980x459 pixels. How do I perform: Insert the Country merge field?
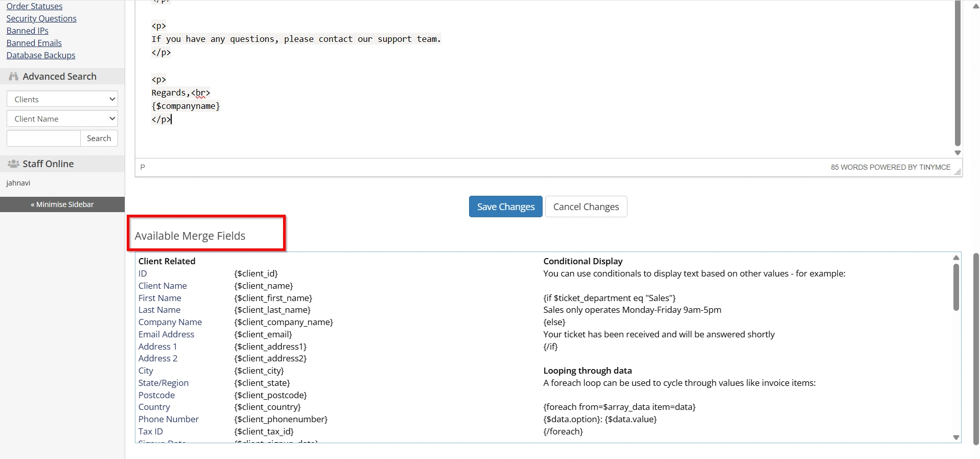point(154,407)
